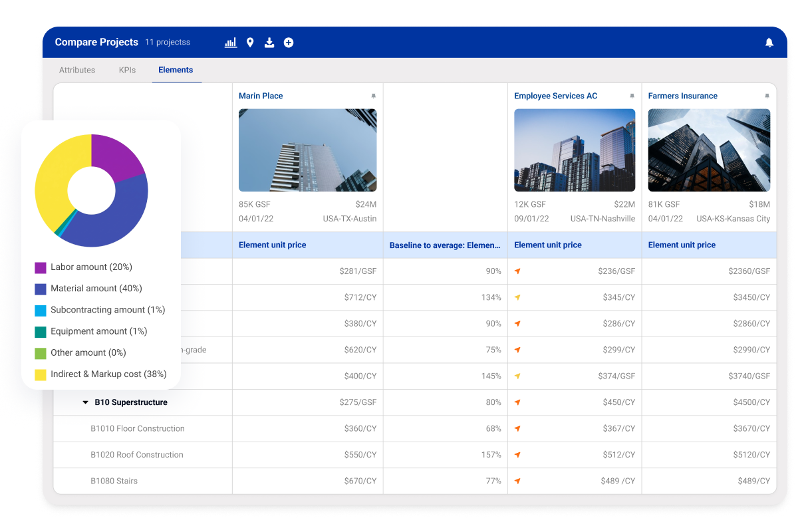The width and height of the screenshot is (798, 532).
Task: Click trend arrow beside $236/GSF
Action: tap(517, 271)
